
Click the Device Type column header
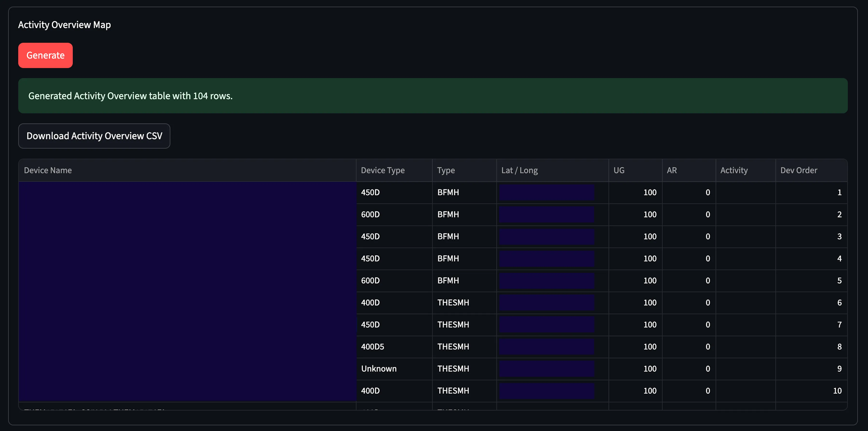pos(382,170)
